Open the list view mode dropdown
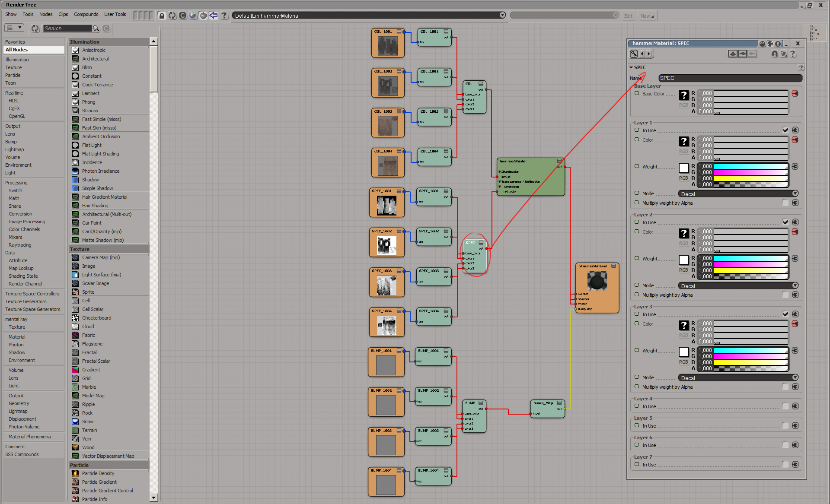The width and height of the screenshot is (830, 504). coord(14,28)
